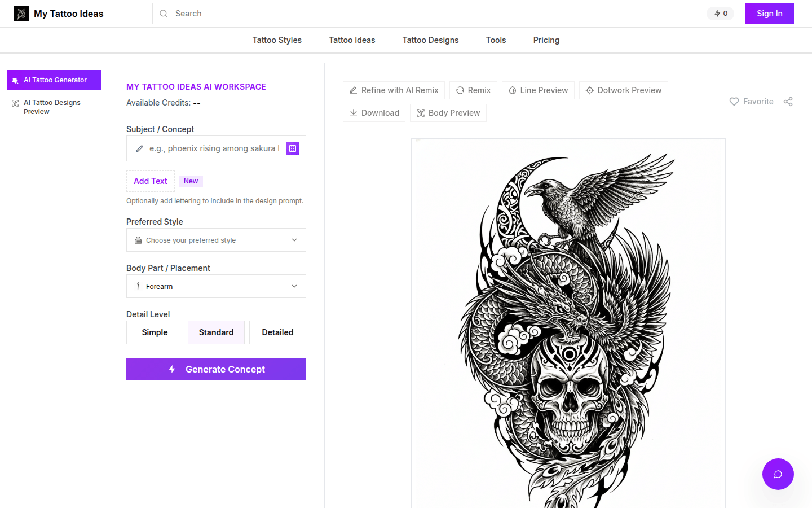The height and width of the screenshot is (508, 812).
Task: Click the My Tattoo Ideas logo icon
Action: coord(21,13)
